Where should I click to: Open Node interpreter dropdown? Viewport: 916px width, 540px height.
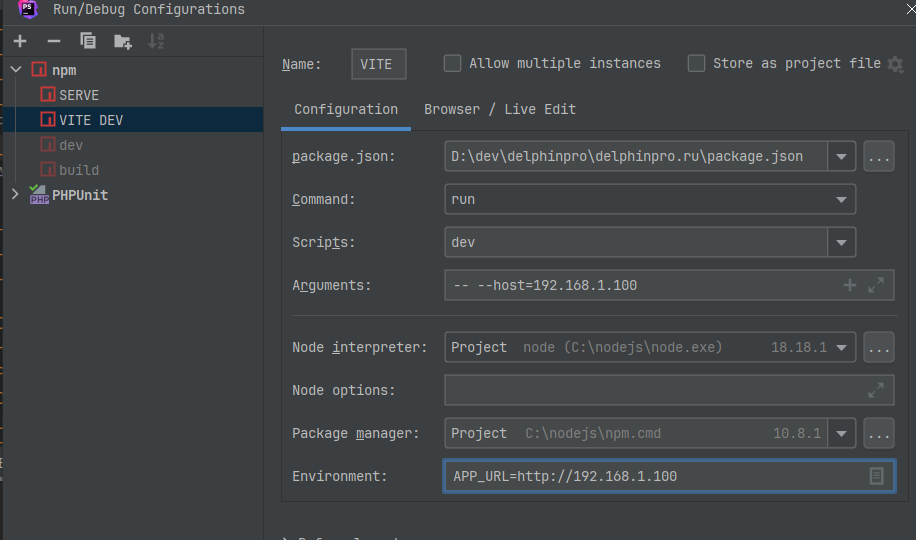pyautogui.click(x=841, y=347)
